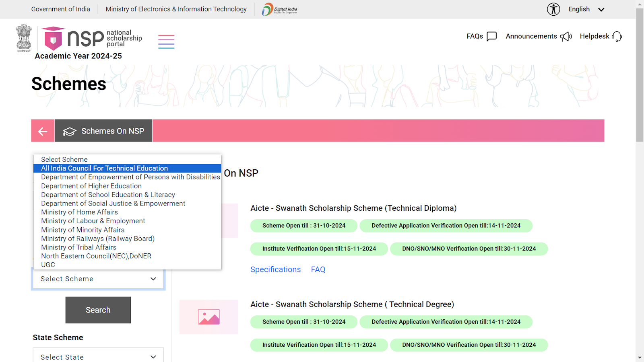Go back using the left arrow button
This screenshot has height=362, width=644.
[x=43, y=131]
